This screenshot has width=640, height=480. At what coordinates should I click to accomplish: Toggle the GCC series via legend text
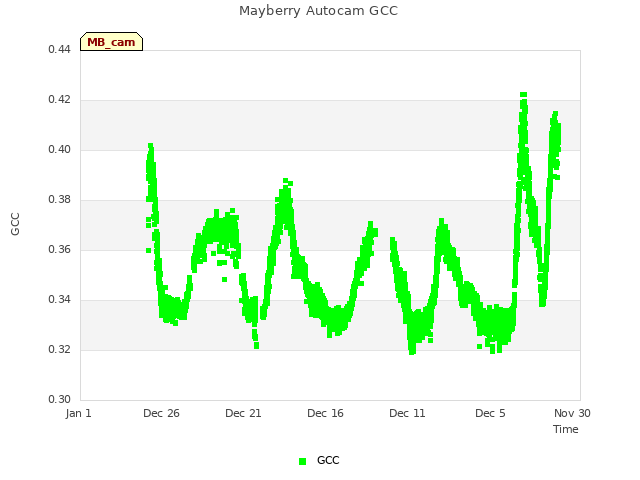pos(328,460)
